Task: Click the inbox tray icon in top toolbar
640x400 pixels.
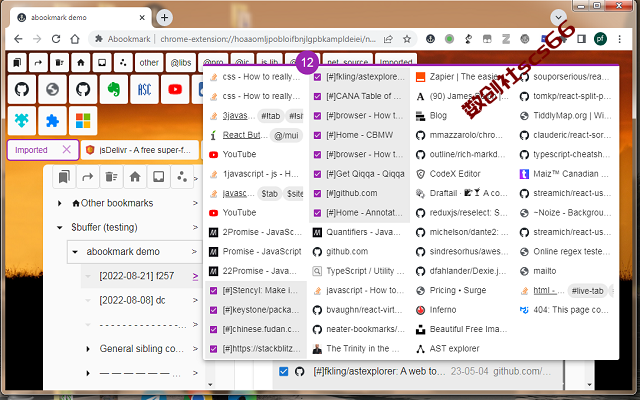Action: [x=102, y=62]
